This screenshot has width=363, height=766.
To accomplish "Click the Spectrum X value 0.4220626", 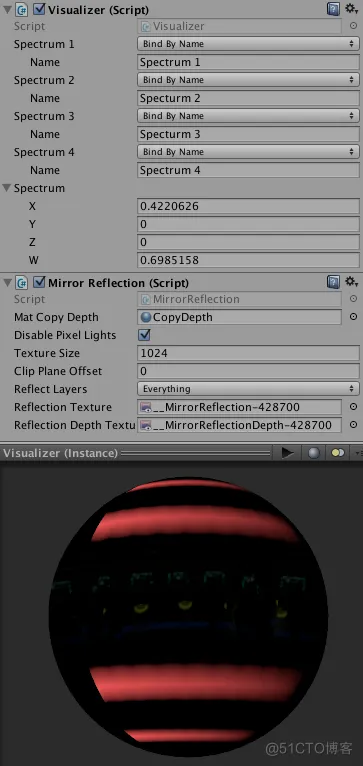I will tap(248, 206).
